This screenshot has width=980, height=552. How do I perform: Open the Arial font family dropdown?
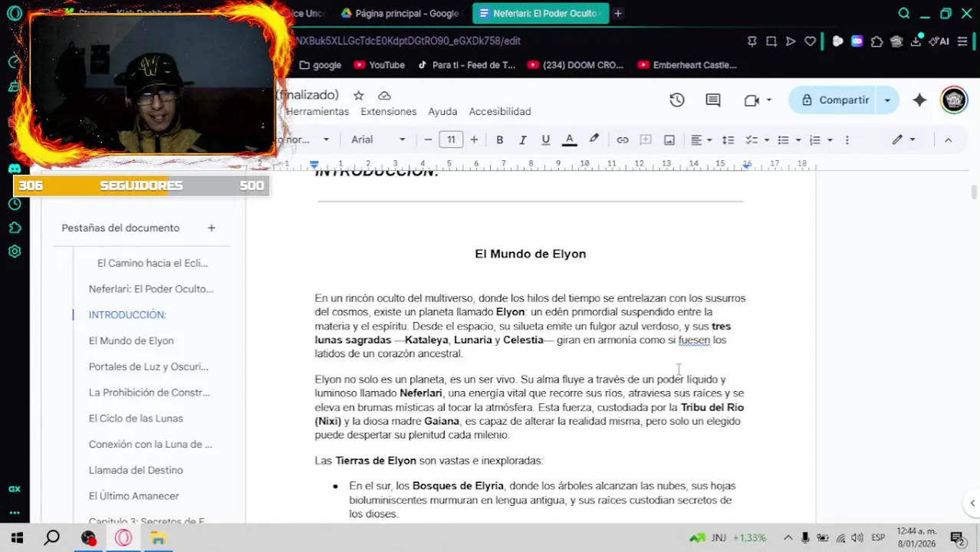[x=378, y=140]
